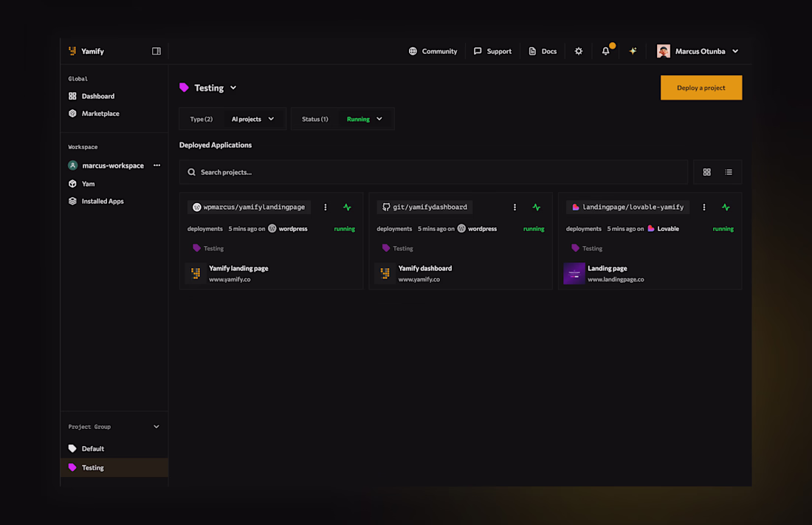Click the pink tag icon beside Testing heading
Screen dimensions: 812x525
point(184,88)
